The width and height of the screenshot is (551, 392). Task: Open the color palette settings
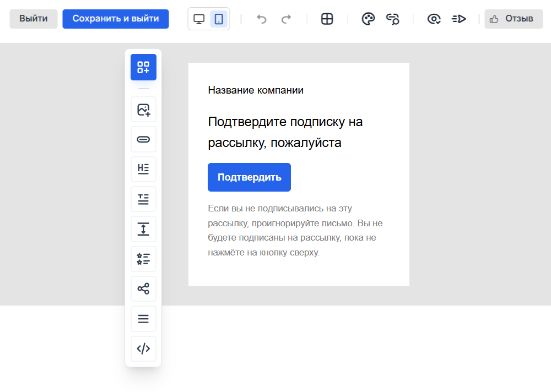click(368, 19)
